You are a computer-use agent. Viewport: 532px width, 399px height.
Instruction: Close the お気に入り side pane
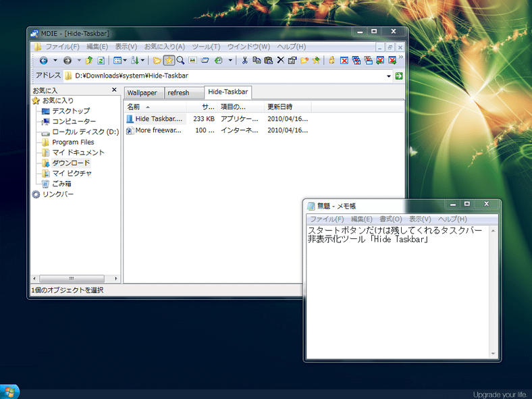(114, 90)
